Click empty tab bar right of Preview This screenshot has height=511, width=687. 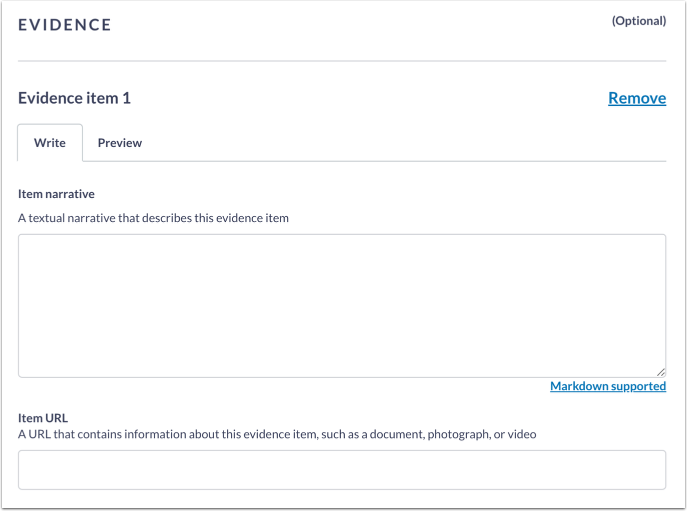(400, 143)
